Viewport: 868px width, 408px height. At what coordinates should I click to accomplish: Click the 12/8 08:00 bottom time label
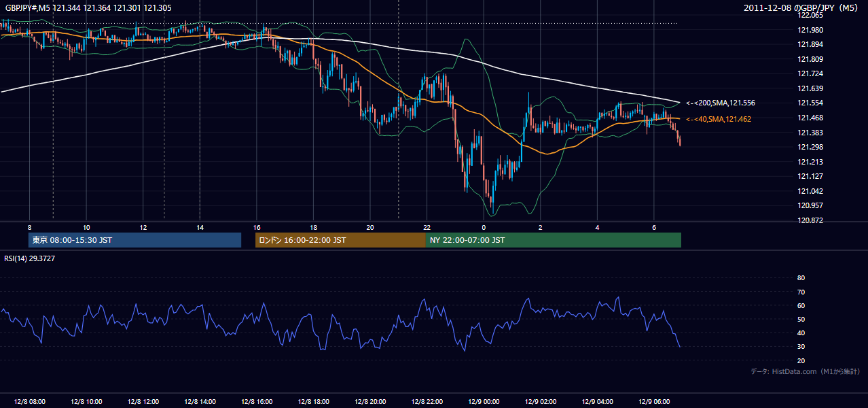(x=29, y=402)
